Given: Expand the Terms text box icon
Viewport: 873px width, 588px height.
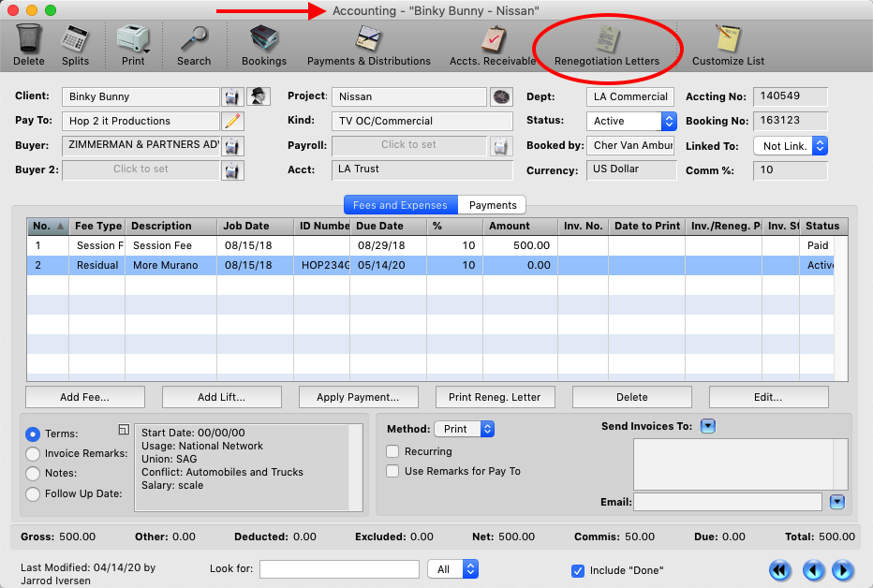Looking at the screenshot, I should 124,430.
